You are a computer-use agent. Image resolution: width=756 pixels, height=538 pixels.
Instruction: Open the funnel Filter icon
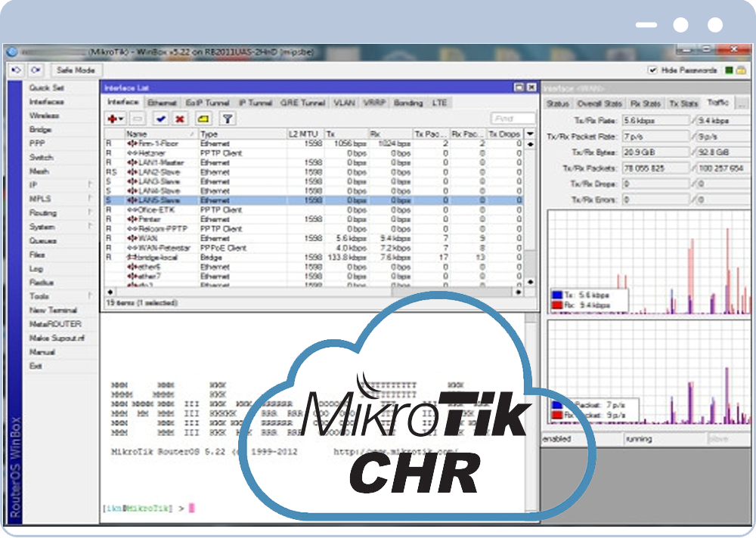227,119
